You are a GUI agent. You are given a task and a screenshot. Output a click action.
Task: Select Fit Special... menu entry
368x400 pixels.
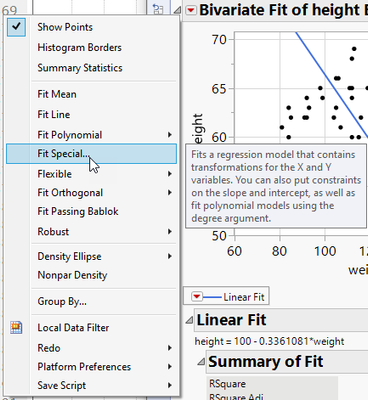(x=91, y=154)
